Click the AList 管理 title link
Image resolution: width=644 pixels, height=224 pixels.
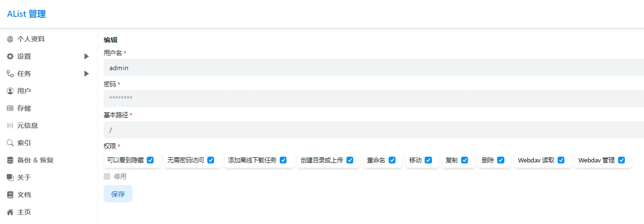coord(26,14)
